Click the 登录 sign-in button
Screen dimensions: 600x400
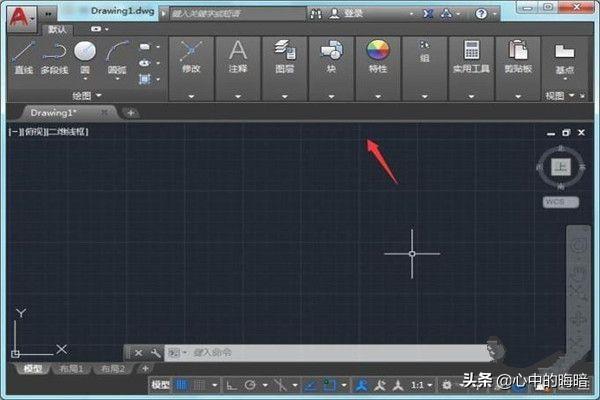click(x=352, y=14)
